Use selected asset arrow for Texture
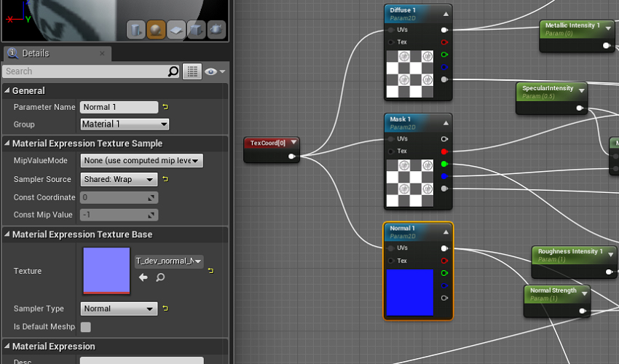This screenshot has width=619, height=364. (x=143, y=277)
